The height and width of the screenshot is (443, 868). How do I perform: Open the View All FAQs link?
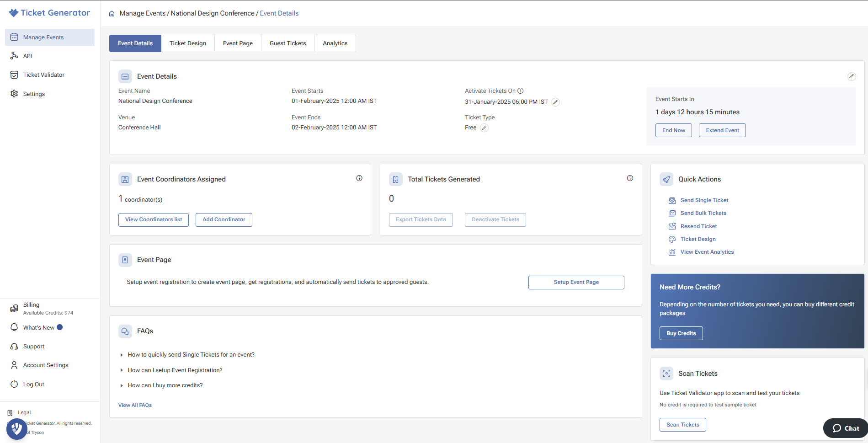click(135, 405)
